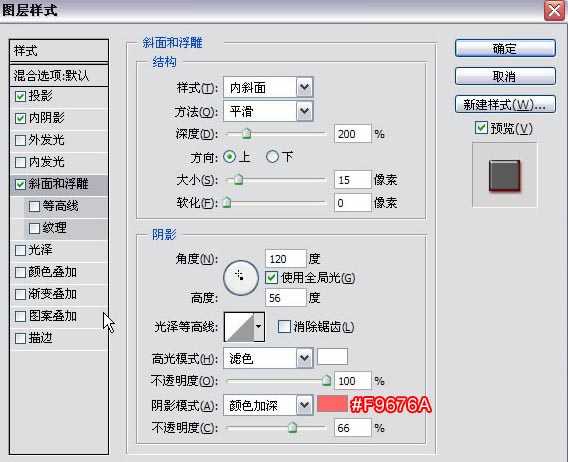568x462 pixels.
Task: Close the 图层样式 dialog
Action: (555, 11)
